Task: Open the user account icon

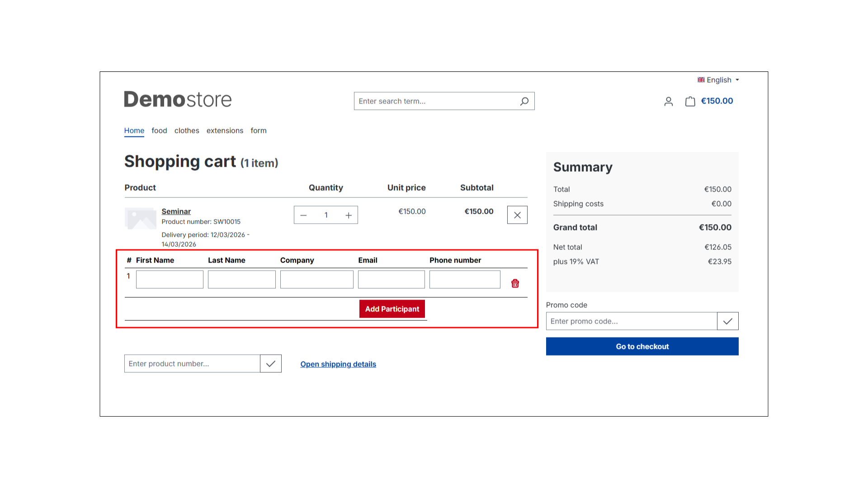Action: click(x=668, y=101)
